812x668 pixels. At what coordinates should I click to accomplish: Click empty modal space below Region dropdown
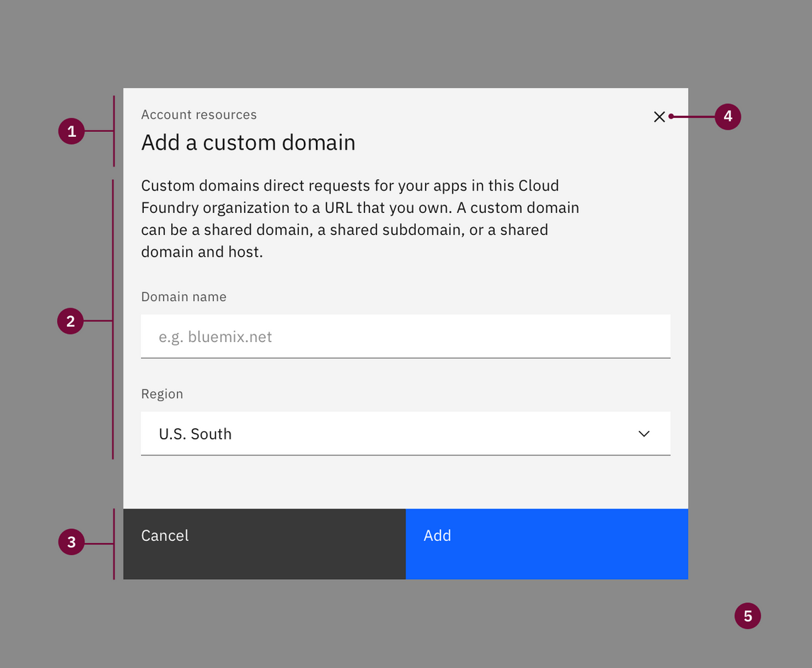405,482
